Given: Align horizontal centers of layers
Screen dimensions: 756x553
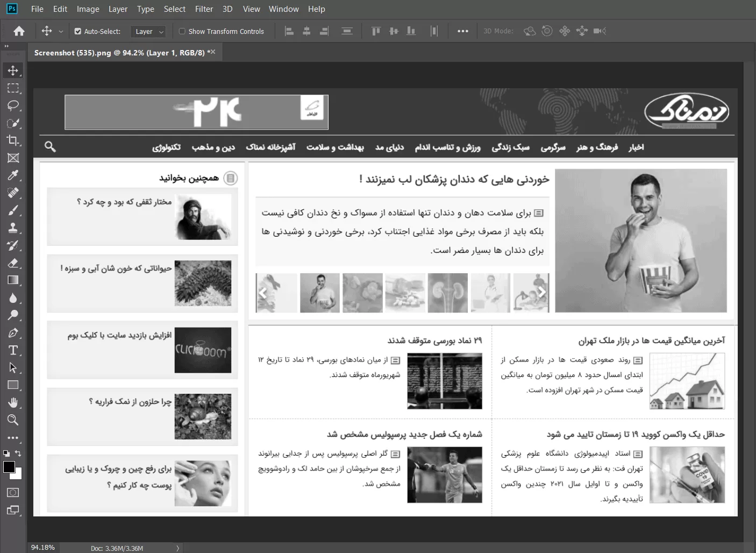Looking at the screenshot, I should (306, 31).
